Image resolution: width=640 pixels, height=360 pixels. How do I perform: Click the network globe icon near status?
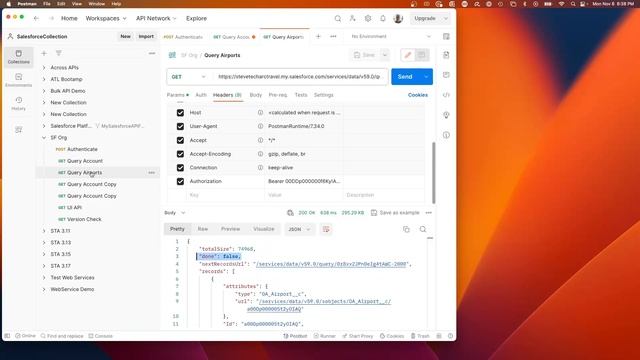(x=290, y=213)
